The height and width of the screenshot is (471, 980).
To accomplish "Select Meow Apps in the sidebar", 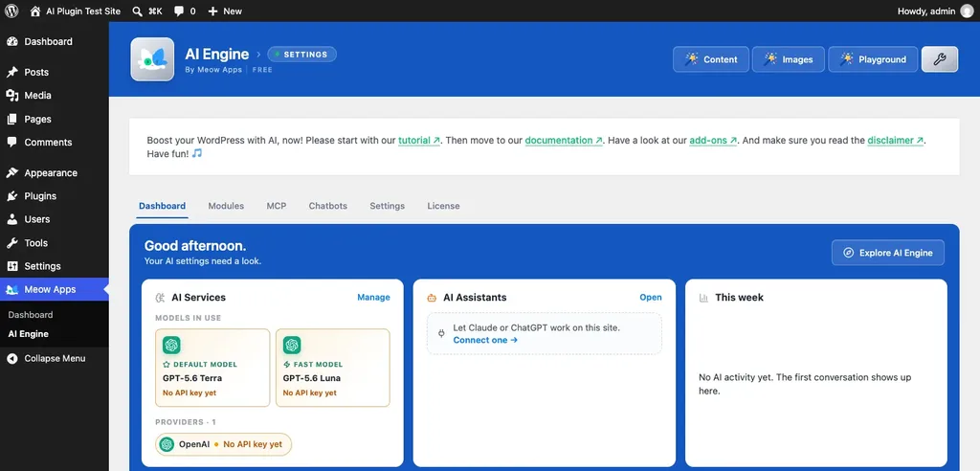I will pos(55,290).
